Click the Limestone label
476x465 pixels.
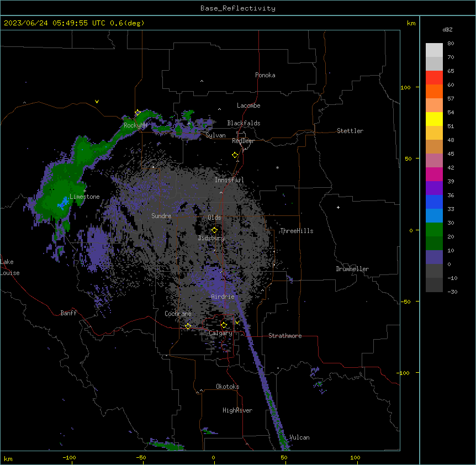(x=84, y=197)
